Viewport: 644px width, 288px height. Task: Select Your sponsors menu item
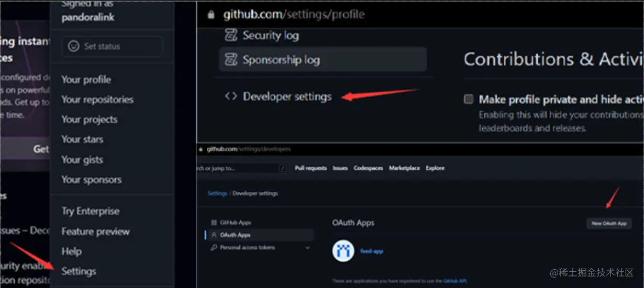[x=92, y=179]
